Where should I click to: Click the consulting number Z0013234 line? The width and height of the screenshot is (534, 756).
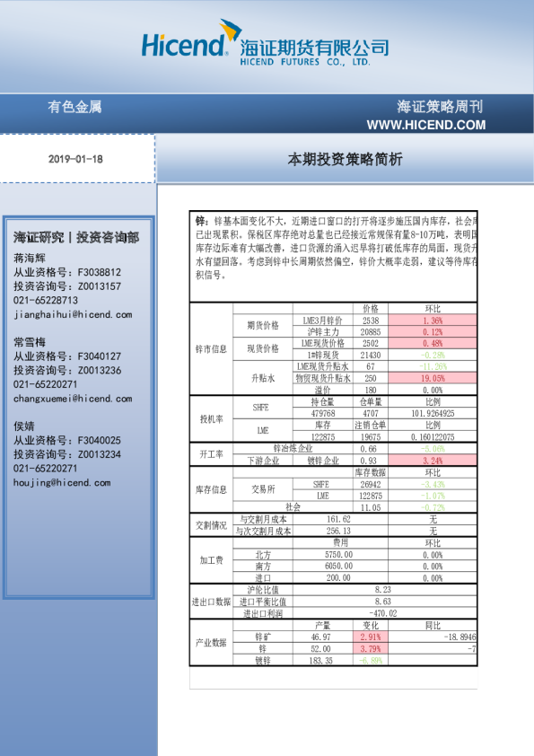tap(67, 454)
